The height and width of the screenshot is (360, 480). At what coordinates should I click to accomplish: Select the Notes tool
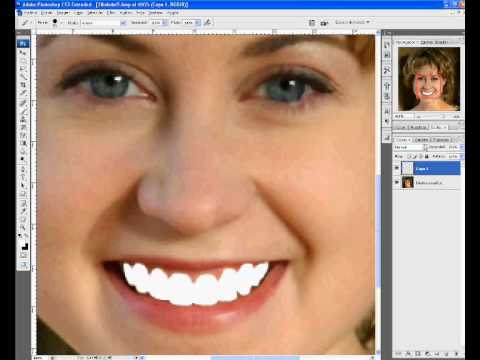[x=24, y=203]
